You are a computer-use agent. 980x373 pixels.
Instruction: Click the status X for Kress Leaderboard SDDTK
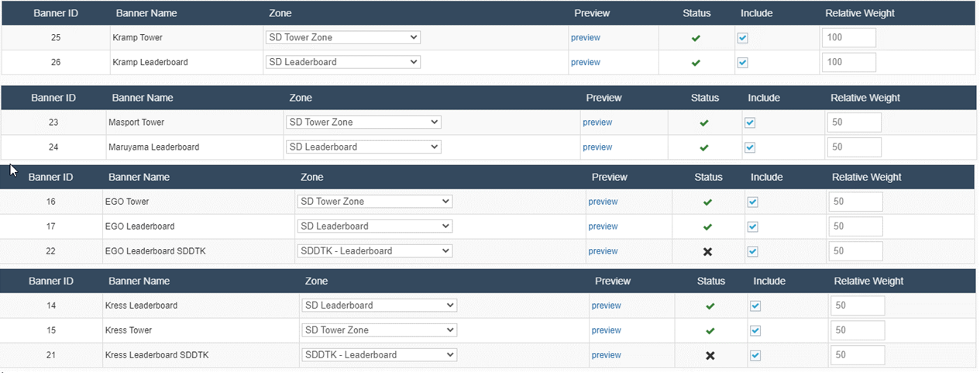[710, 355]
